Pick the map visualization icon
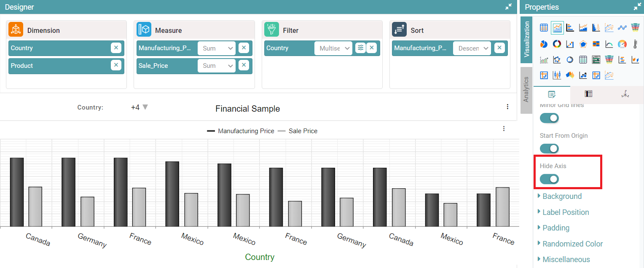644x268 pixels. (x=570, y=75)
